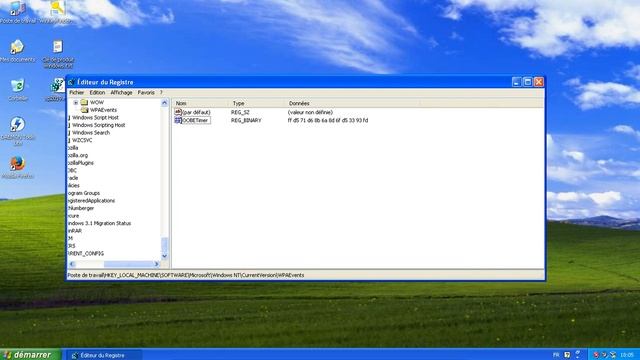Select the mozilla.org key

78,156
